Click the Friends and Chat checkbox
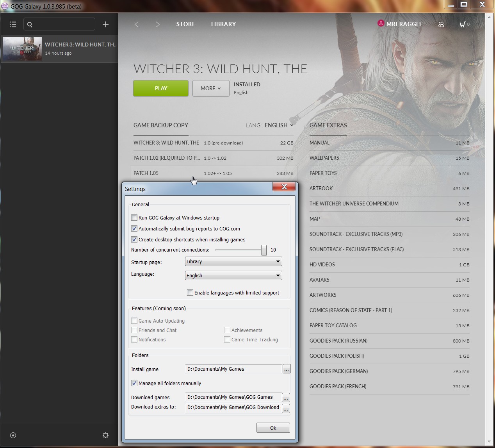Image resolution: width=495 pixels, height=448 pixels. 134,330
